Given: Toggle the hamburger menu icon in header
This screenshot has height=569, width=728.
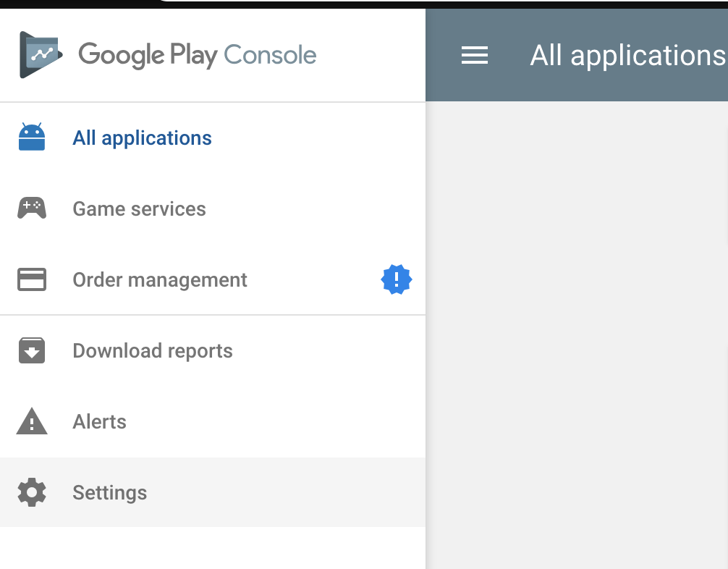Looking at the screenshot, I should [475, 55].
